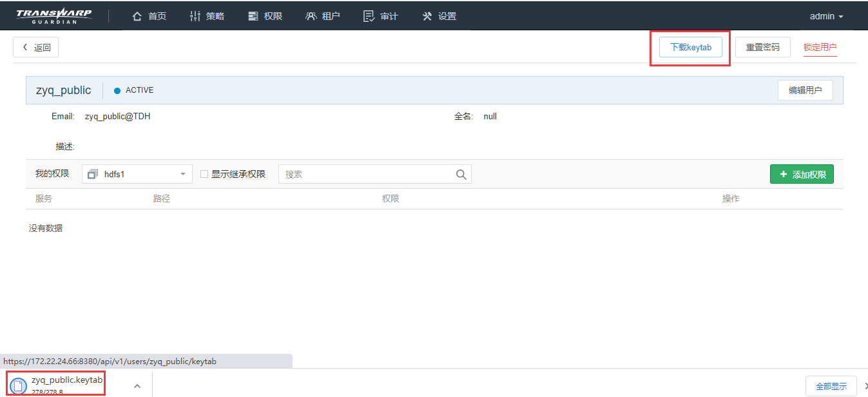Click the 策略 sliders icon
This screenshot has height=397, width=868.
click(x=195, y=16)
